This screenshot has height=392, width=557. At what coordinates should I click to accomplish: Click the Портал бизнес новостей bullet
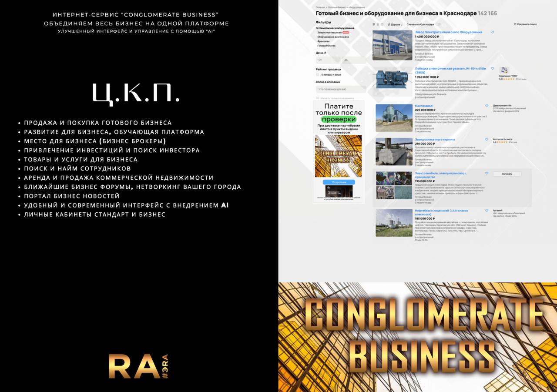tap(72, 196)
